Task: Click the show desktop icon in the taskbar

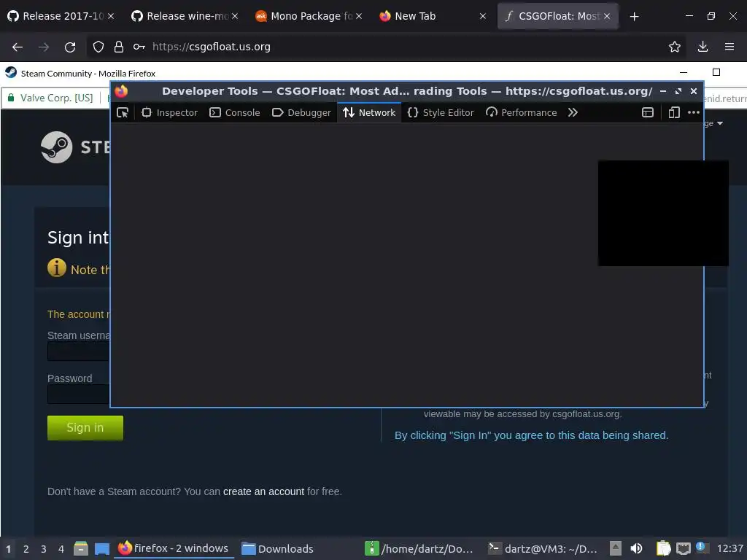Action: (x=102, y=548)
